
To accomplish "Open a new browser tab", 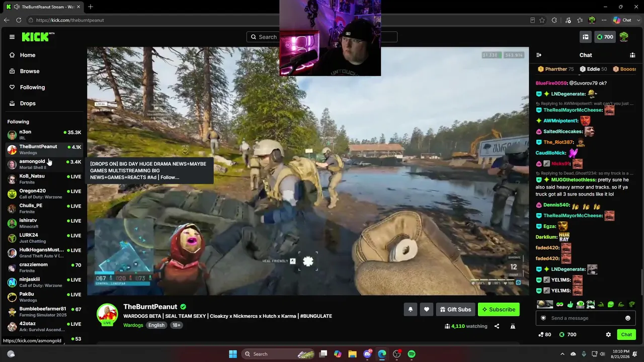I will point(91,7).
